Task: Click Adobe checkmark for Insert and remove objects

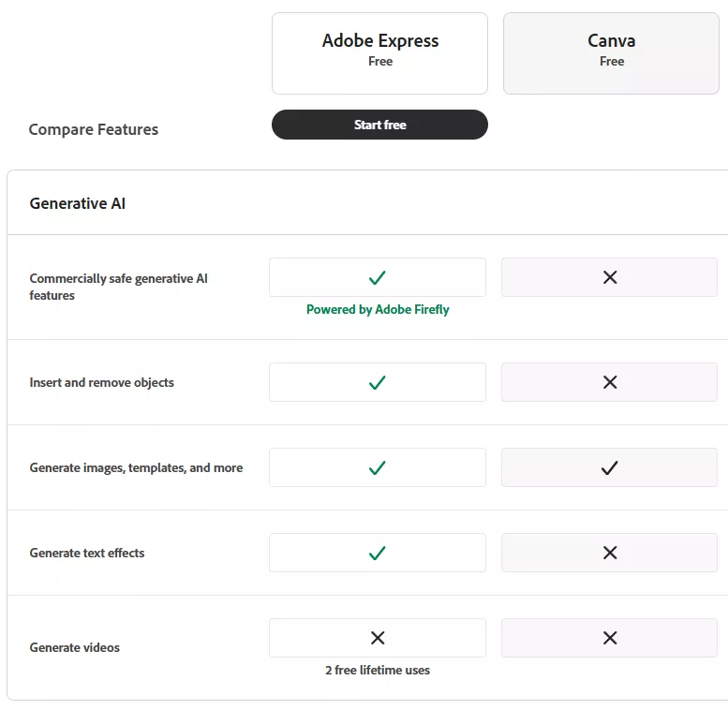Action: point(377,382)
